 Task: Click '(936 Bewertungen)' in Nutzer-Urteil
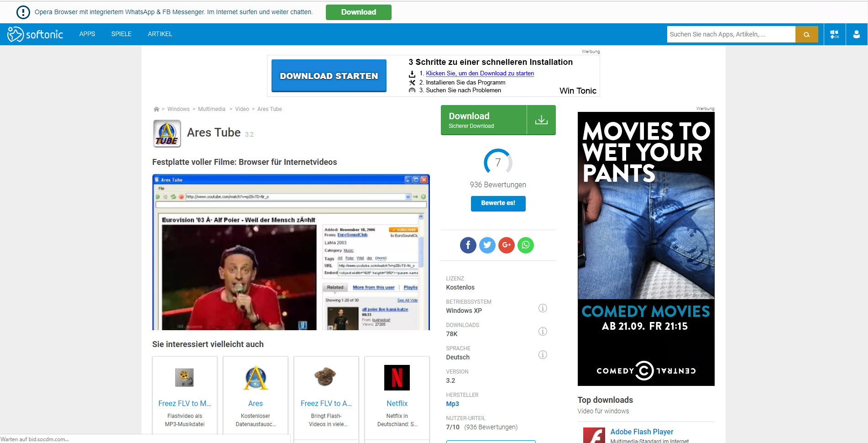click(491, 427)
